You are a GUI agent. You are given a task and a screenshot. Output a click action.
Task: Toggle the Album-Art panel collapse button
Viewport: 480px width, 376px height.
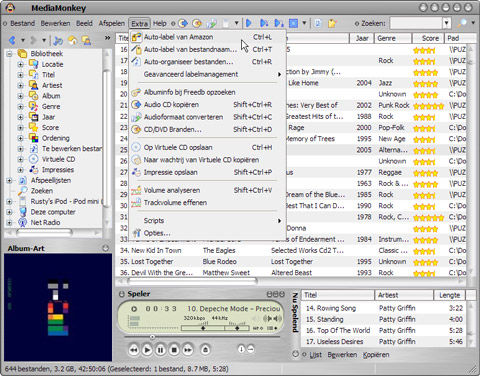coord(106,248)
